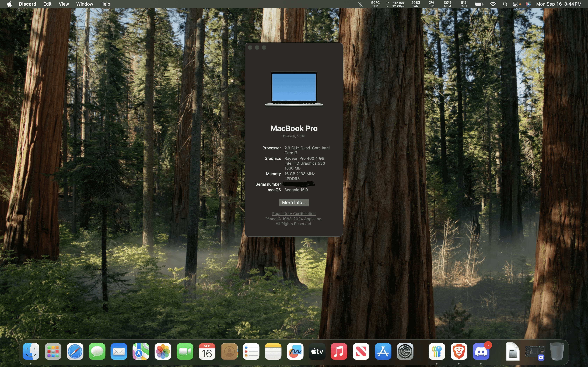Open Control Center in the menu bar
588x367 pixels.
click(516, 4)
